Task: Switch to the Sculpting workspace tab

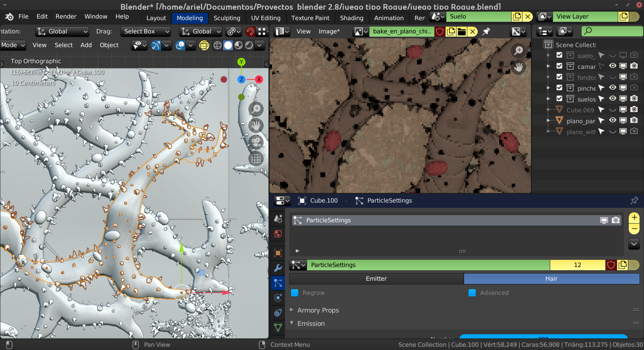Action: click(x=227, y=18)
